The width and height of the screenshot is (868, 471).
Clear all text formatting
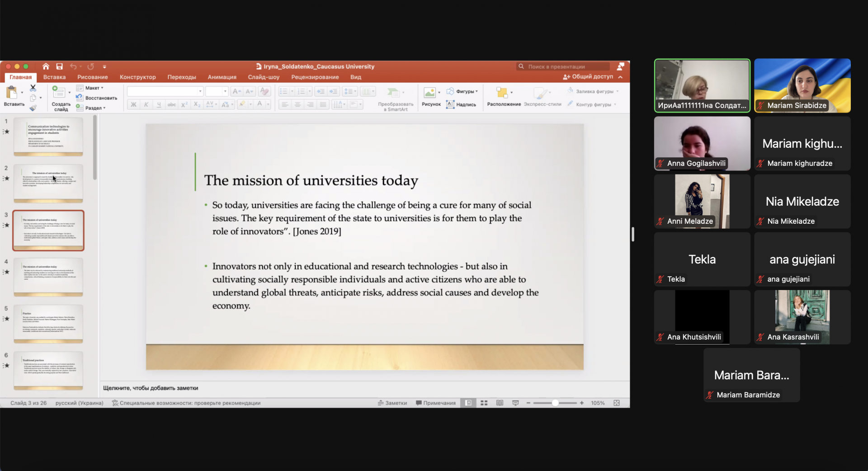tap(264, 91)
